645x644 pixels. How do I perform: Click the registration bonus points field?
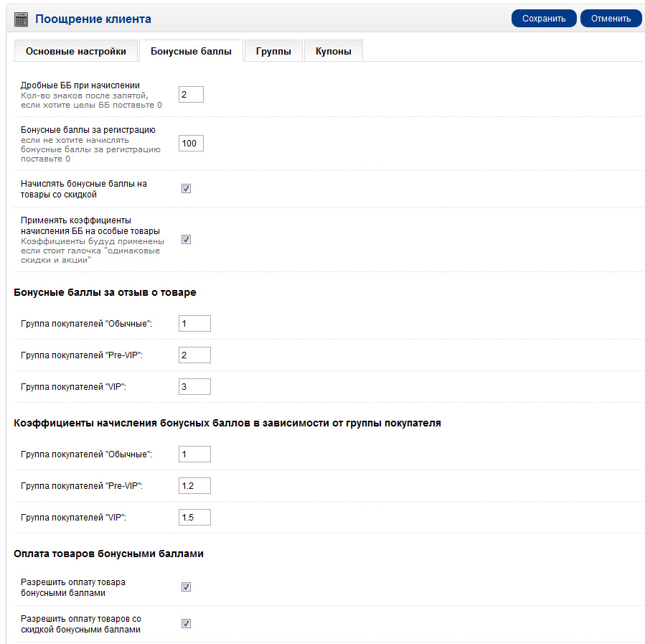coord(191,144)
